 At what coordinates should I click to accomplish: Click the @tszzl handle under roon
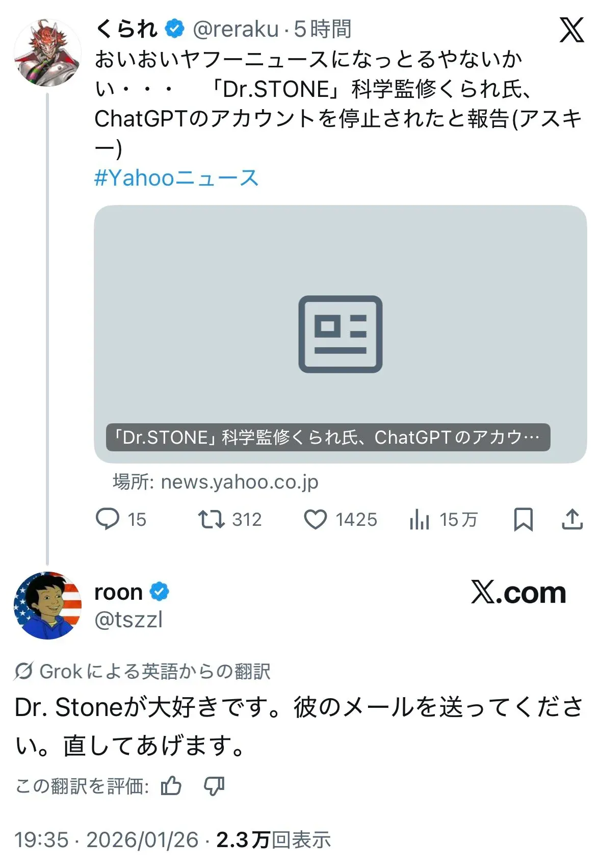(x=129, y=620)
